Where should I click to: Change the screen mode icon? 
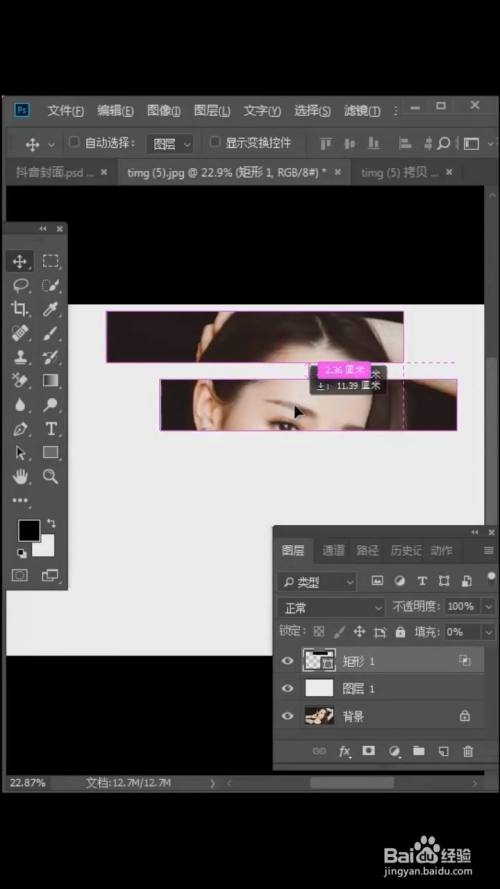pyautogui.click(x=50, y=575)
